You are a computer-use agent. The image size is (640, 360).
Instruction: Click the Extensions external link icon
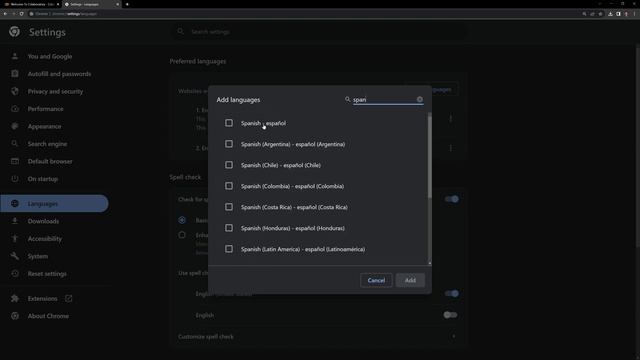coord(69,298)
